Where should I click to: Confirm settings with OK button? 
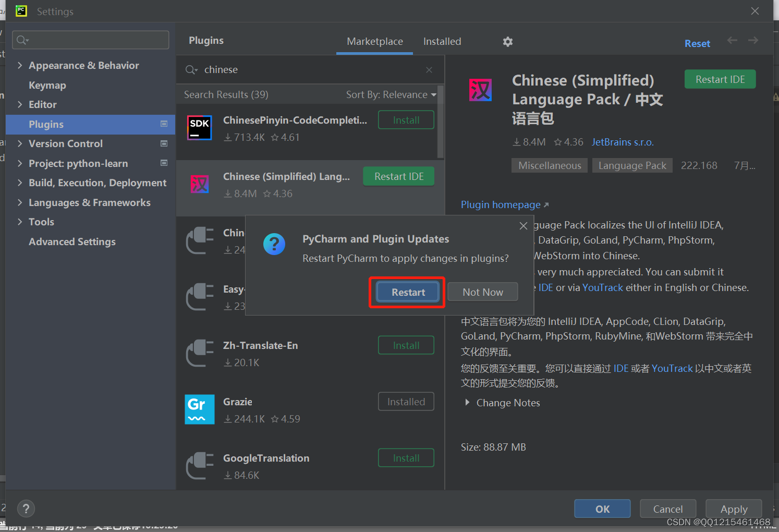click(602, 509)
